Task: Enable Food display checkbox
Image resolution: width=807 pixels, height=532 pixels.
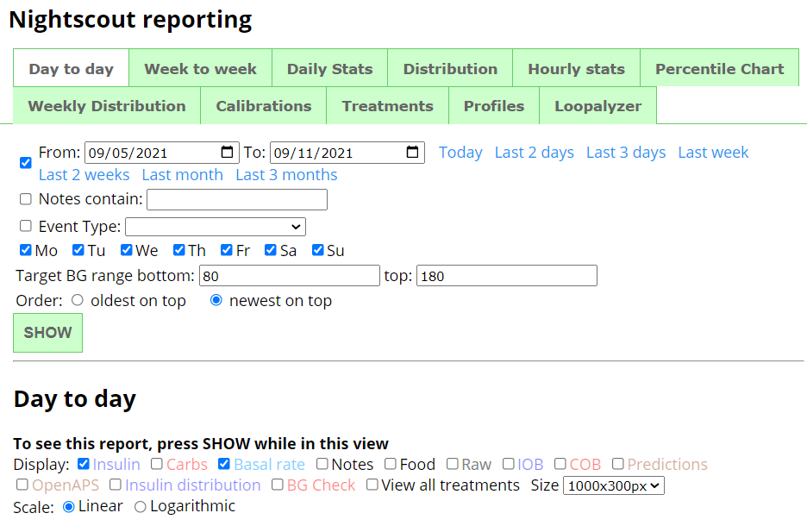Action: 391,464
